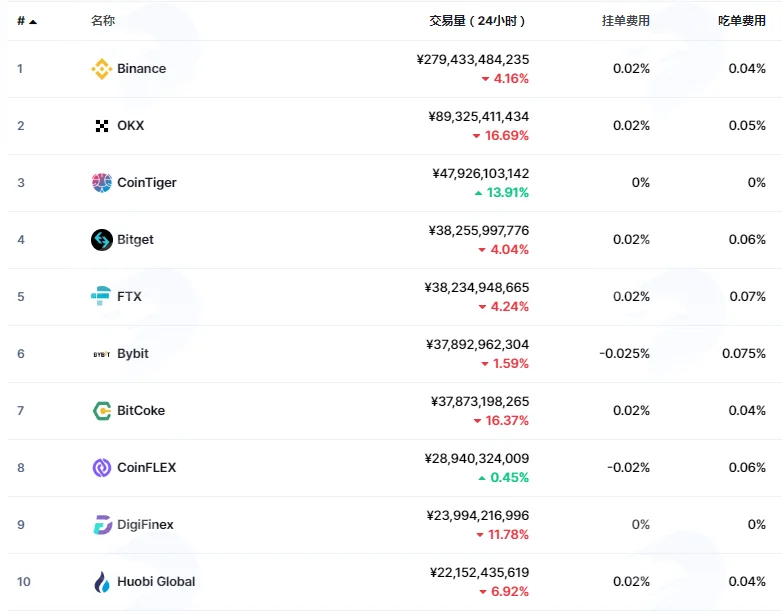Image resolution: width=782 pixels, height=611 pixels.
Task: Click the OKX logo icon
Action: click(x=102, y=126)
